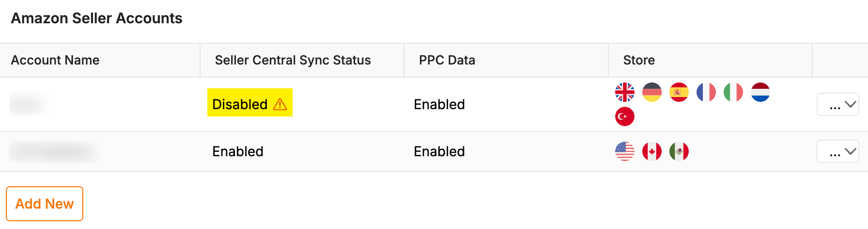
Task: Click the Netherlands flag store icon
Action: click(x=760, y=92)
